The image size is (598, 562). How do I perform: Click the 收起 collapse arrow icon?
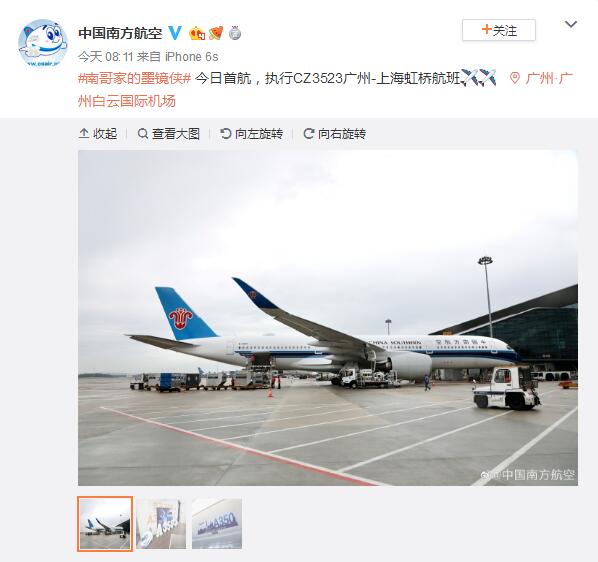[x=84, y=133]
